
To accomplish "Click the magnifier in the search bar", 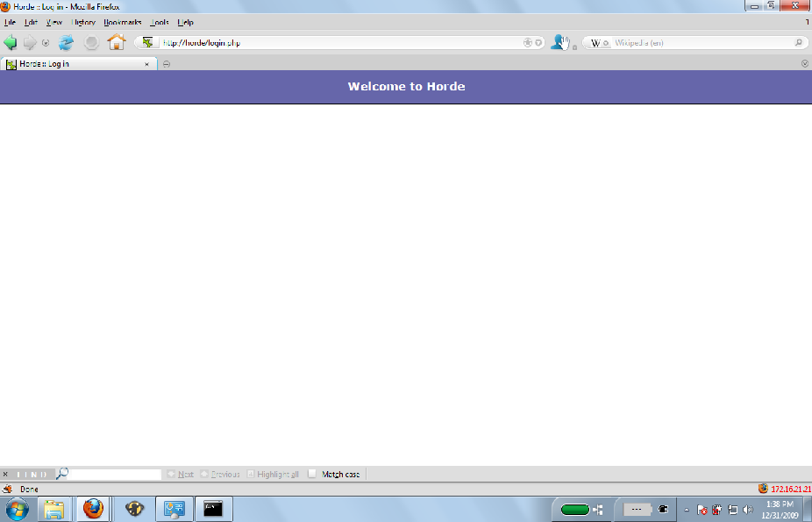I will pyautogui.click(x=799, y=43).
